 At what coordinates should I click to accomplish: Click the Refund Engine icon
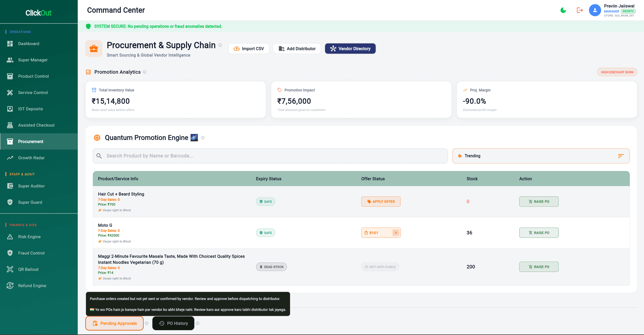coord(10,286)
